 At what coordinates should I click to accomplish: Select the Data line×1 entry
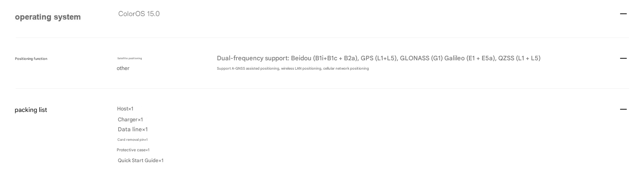pos(133,129)
